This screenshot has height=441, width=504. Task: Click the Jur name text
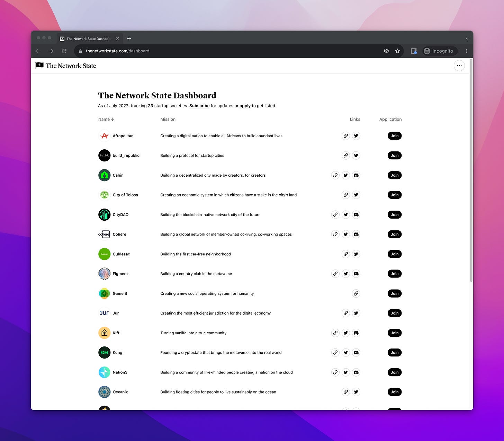(116, 313)
